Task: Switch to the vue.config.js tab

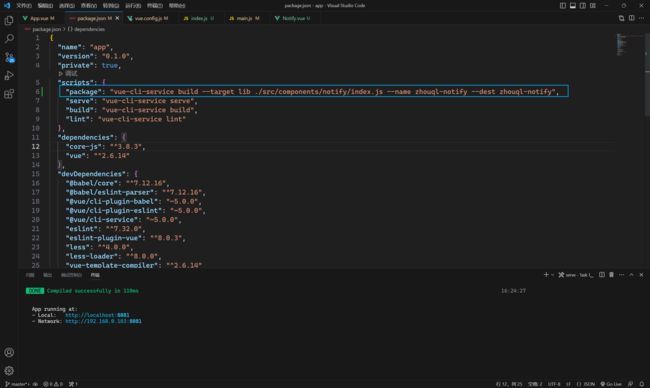Action: (x=148, y=18)
